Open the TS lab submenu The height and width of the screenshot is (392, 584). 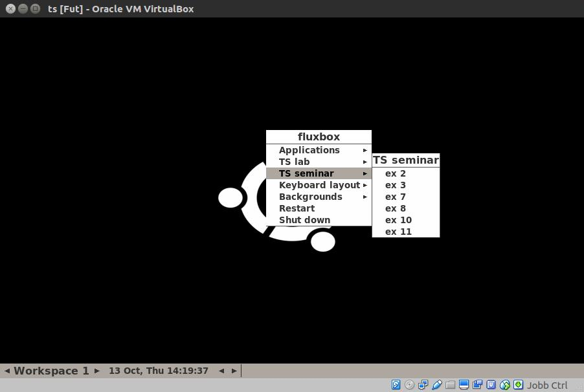(x=319, y=162)
